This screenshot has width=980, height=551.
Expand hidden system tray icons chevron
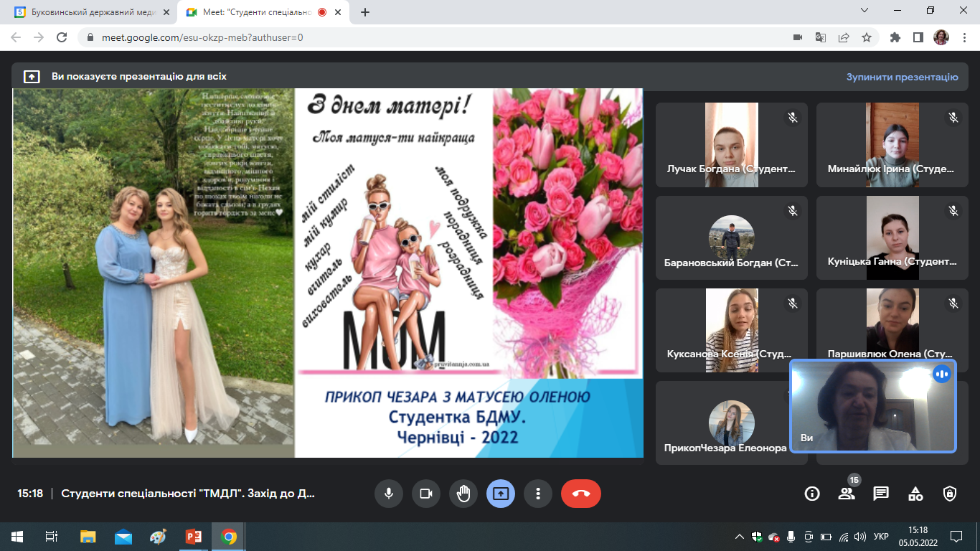(x=740, y=537)
